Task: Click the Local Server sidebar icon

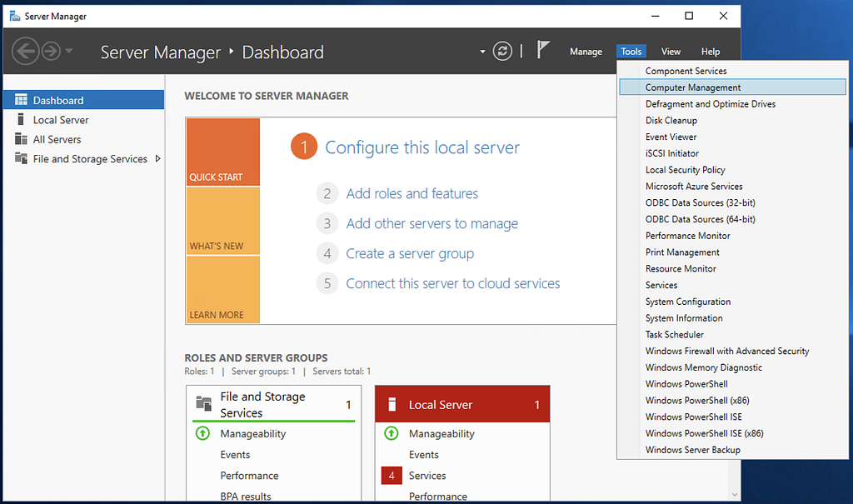Action: pyautogui.click(x=21, y=119)
